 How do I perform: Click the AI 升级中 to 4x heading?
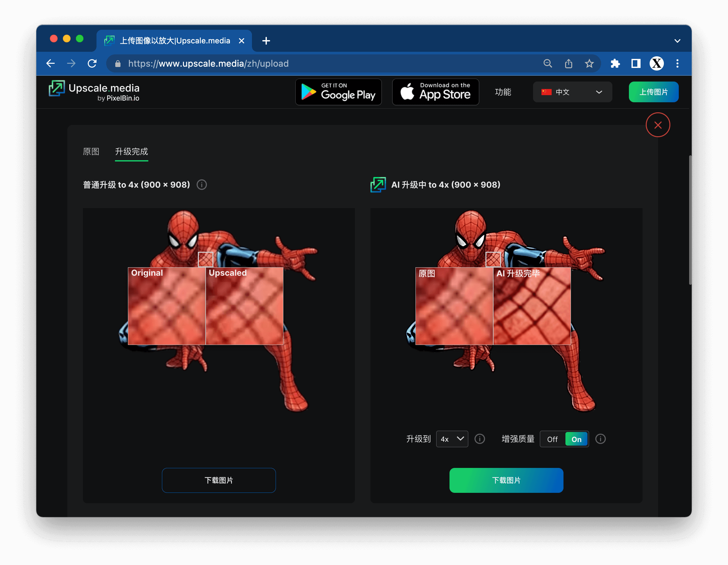tap(446, 184)
